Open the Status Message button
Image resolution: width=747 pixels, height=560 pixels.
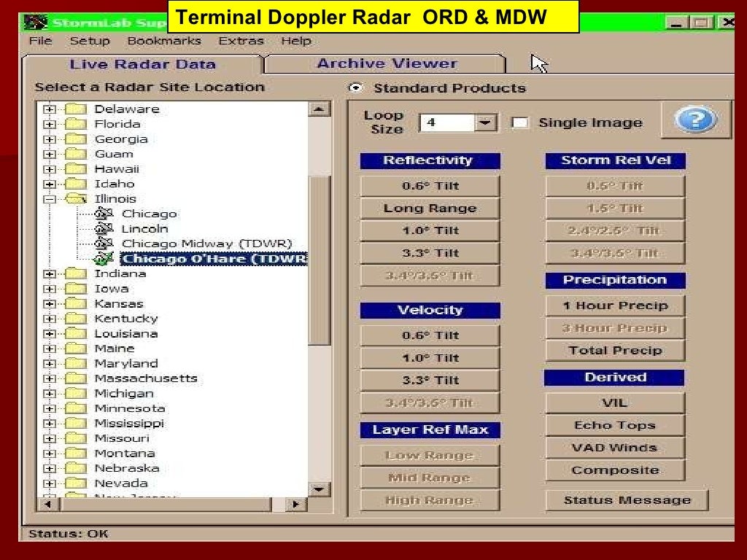click(627, 500)
